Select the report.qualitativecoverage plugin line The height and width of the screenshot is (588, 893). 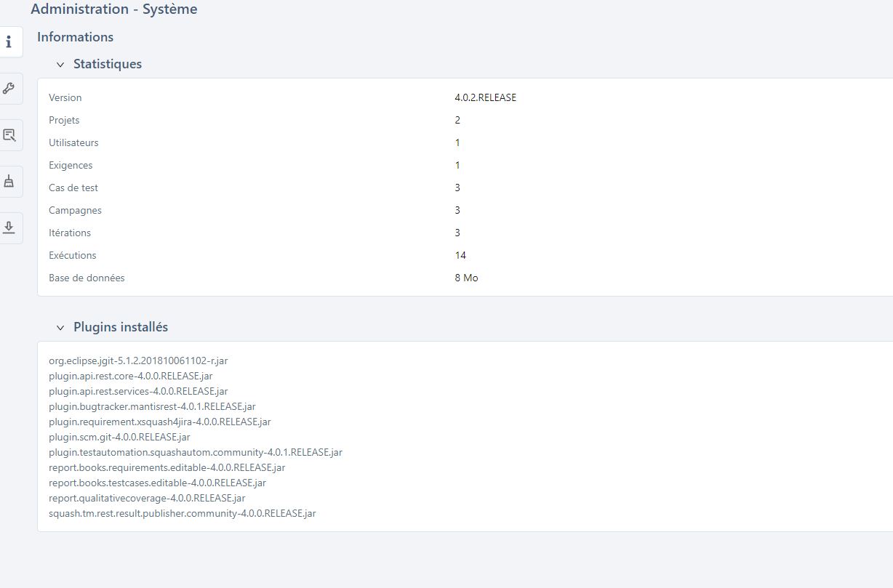pos(147,498)
